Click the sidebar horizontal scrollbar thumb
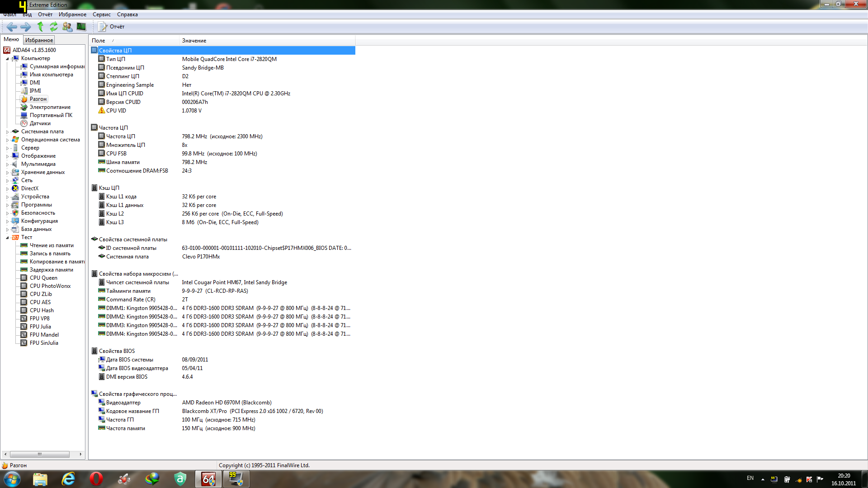Screen dimensions: 868x488 40,454
